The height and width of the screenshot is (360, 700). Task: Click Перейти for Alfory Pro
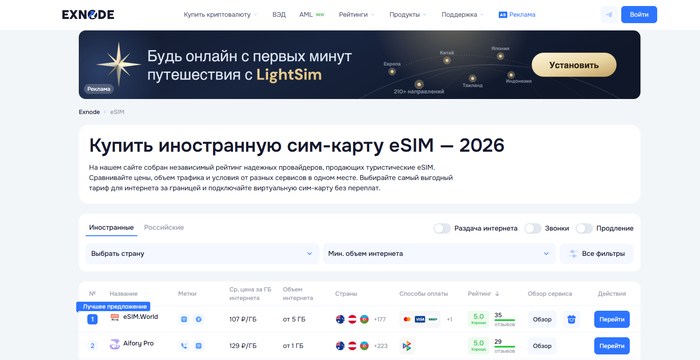tap(612, 346)
